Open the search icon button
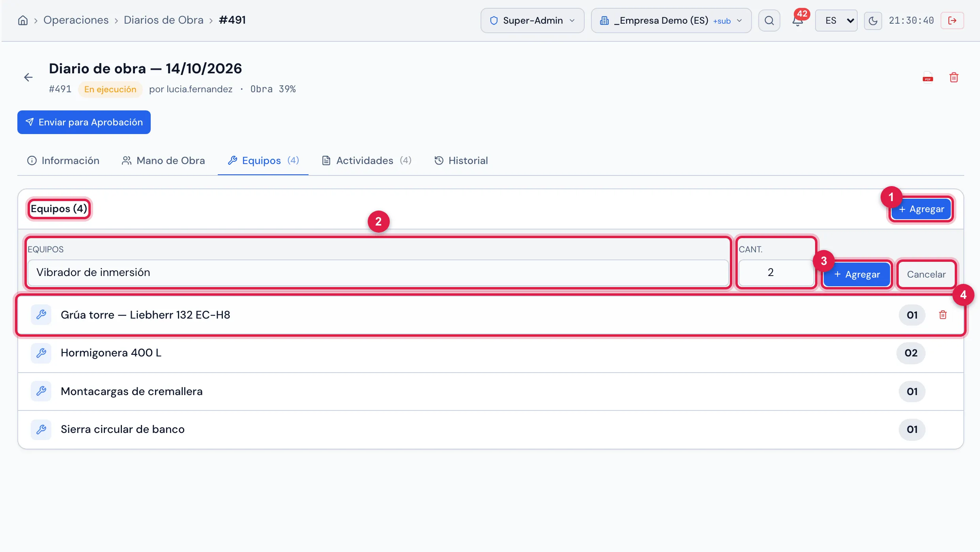The image size is (980, 552). (x=769, y=21)
